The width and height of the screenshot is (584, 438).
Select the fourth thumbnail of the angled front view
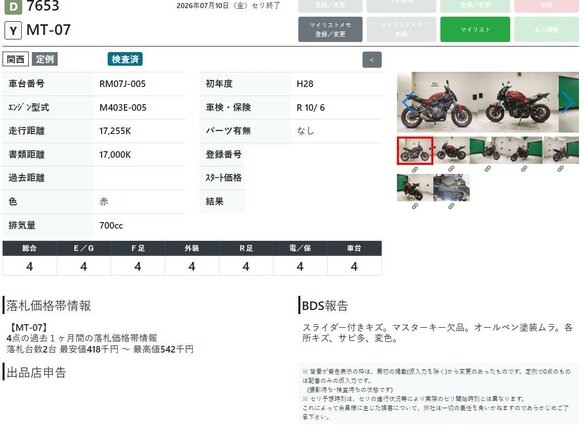pyautogui.click(x=524, y=150)
